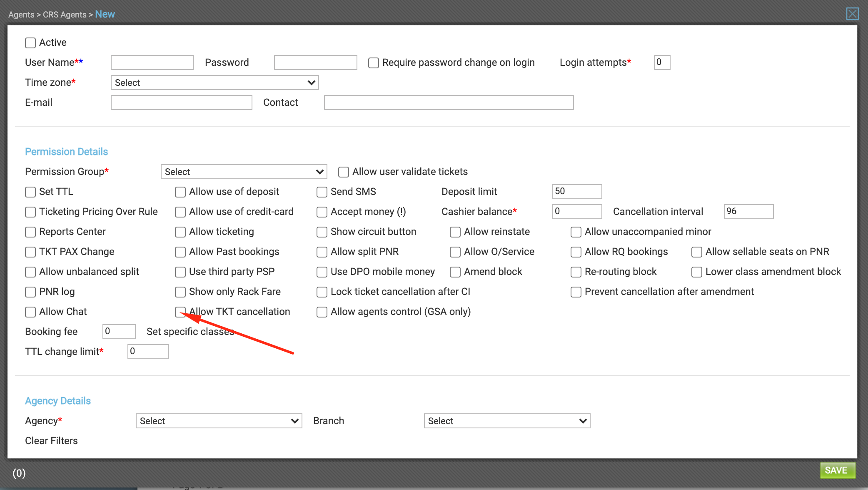Toggle Allow unbalanced split
The height and width of the screenshot is (490, 868).
pyautogui.click(x=30, y=272)
